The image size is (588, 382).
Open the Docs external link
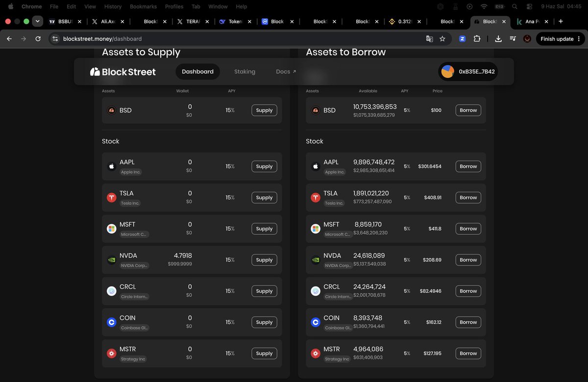coord(286,72)
